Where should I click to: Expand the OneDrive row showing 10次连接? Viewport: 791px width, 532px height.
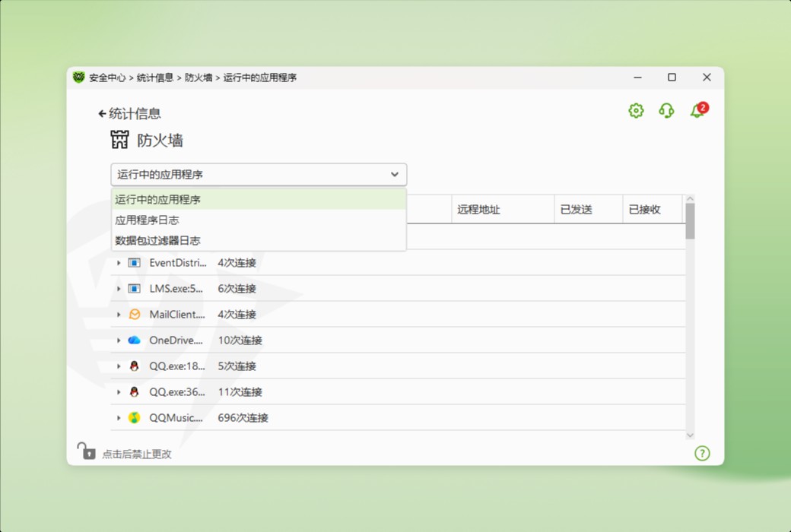click(119, 340)
